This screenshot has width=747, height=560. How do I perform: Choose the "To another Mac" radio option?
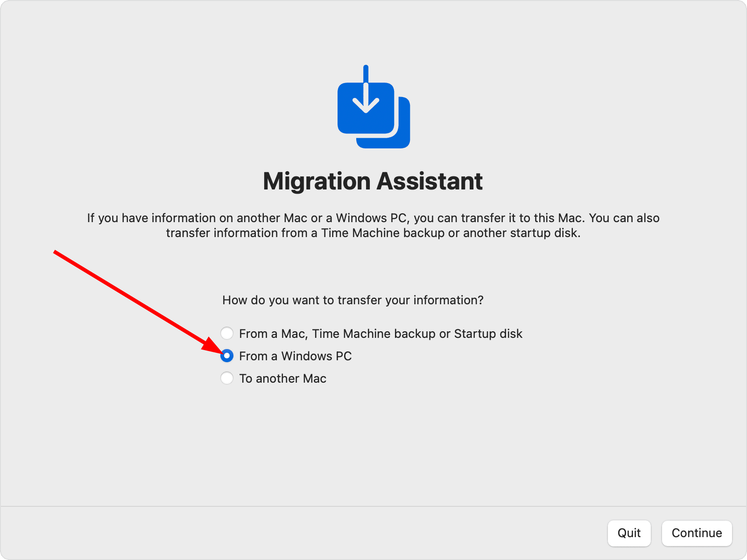(227, 378)
